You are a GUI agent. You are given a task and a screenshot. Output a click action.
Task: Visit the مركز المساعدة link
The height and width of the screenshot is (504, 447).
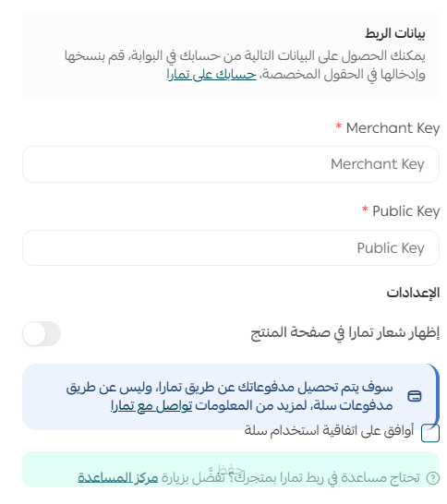click(x=118, y=478)
